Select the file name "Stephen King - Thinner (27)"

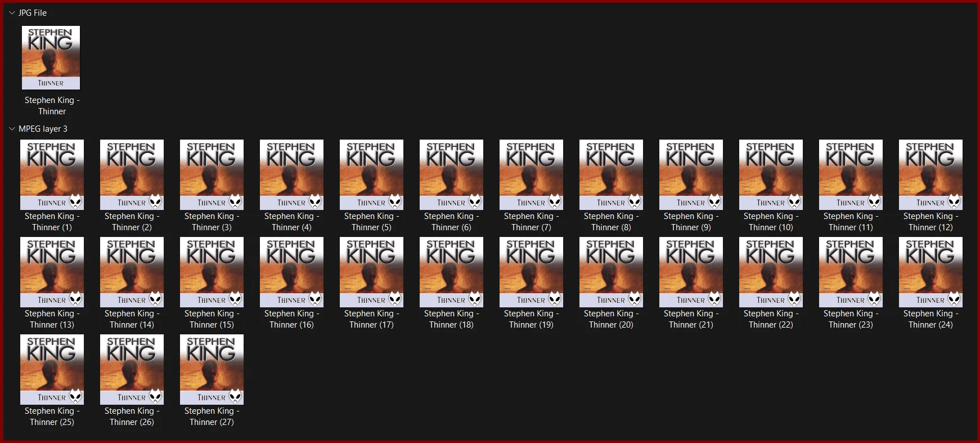212,417
